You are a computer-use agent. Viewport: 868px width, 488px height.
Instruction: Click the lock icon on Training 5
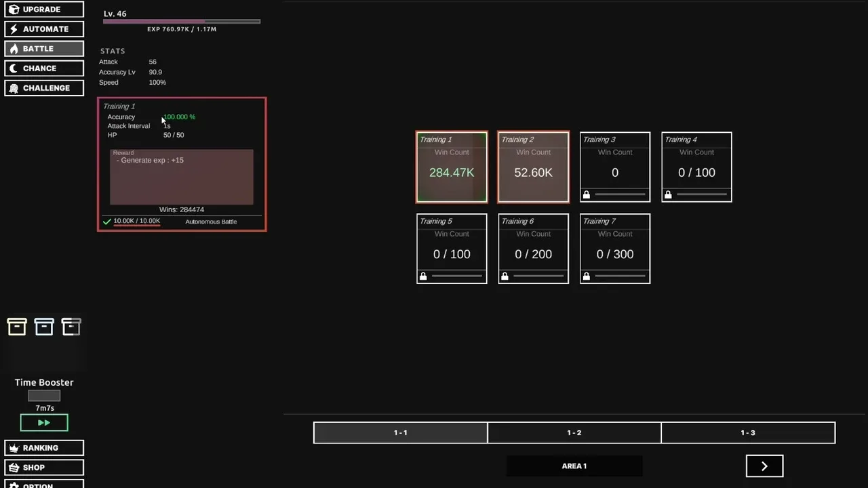[x=423, y=277]
